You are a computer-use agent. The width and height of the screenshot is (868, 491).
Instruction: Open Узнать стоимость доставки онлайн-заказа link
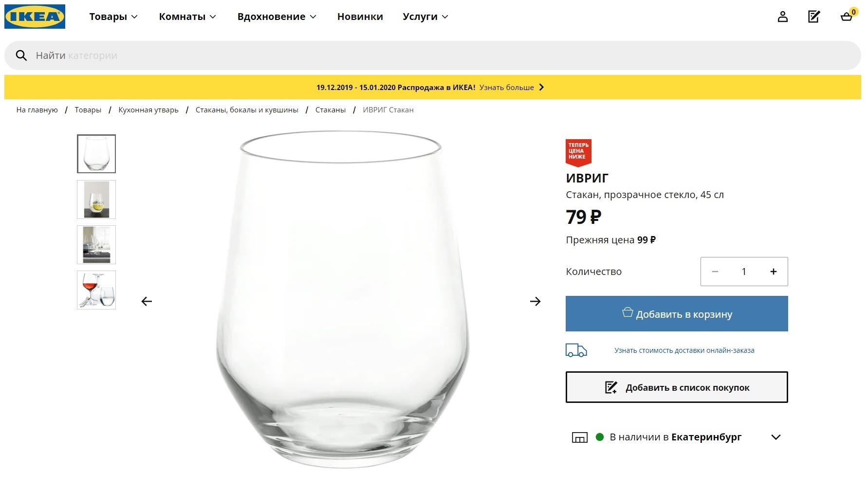pos(684,350)
